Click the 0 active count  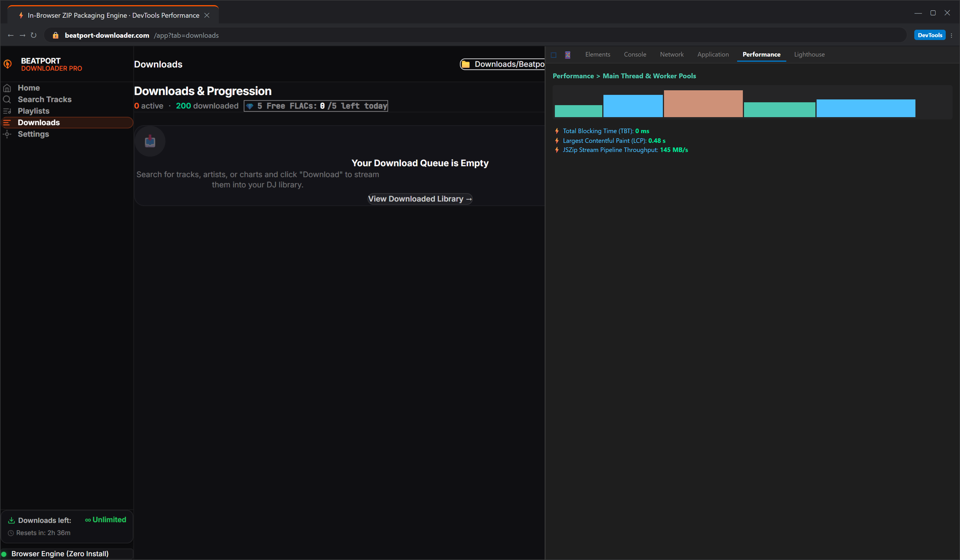click(x=149, y=106)
